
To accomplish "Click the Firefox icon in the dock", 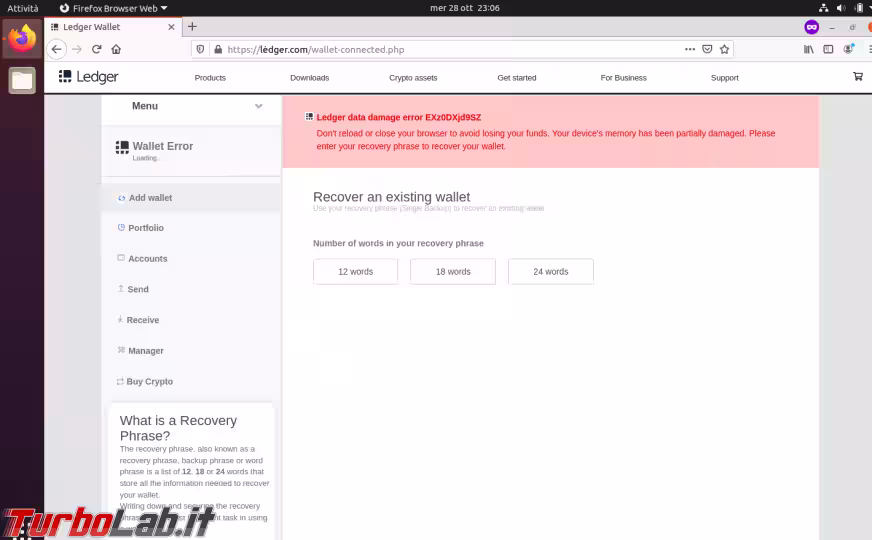I will click(x=22, y=39).
